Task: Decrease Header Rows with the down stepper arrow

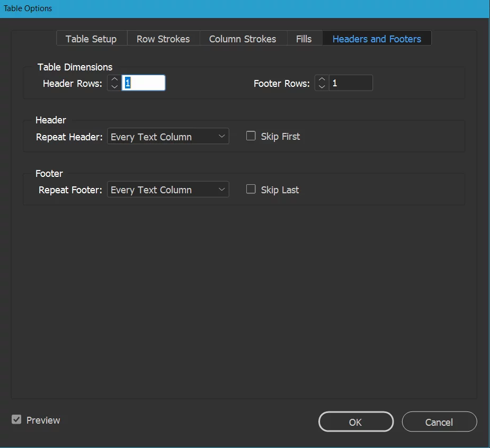Action: 114,86
